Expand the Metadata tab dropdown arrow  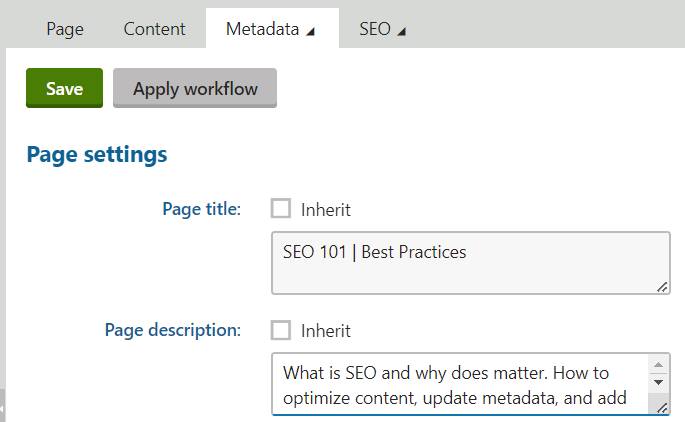pos(310,31)
